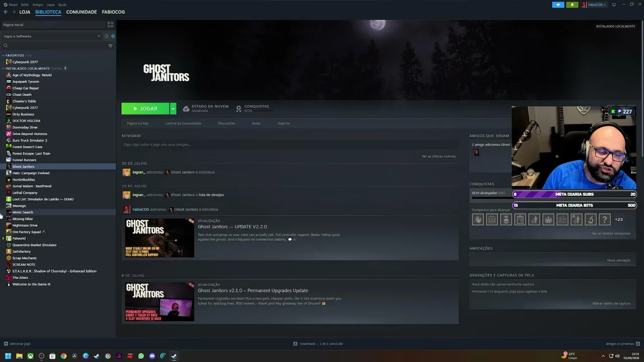644x362 pixels.
Task: Click the green Jogar button
Action: point(145,109)
